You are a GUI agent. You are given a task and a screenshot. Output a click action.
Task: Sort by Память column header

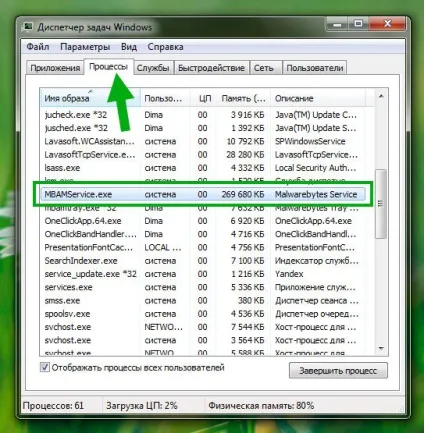pyautogui.click(x=244, y=98)
